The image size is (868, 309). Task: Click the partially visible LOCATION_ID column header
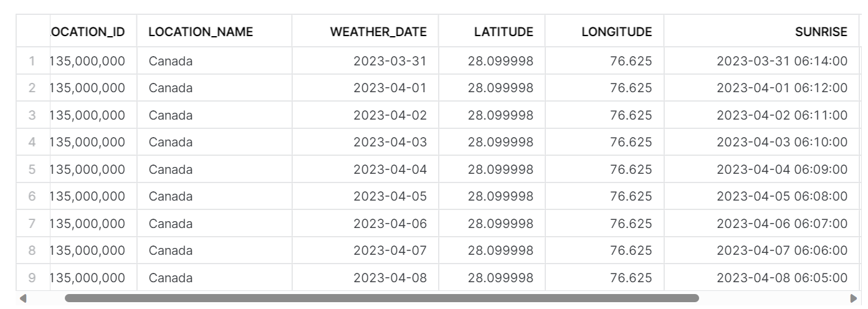[x=87, y=32]
